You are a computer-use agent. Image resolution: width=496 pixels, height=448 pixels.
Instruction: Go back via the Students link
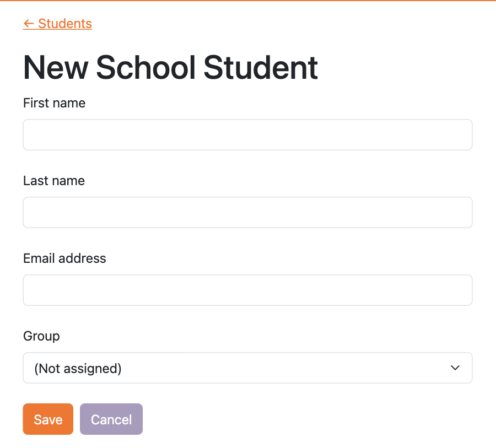pos(57,24)
